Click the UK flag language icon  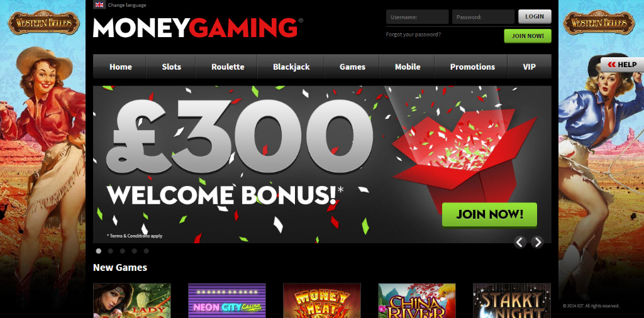99,5
